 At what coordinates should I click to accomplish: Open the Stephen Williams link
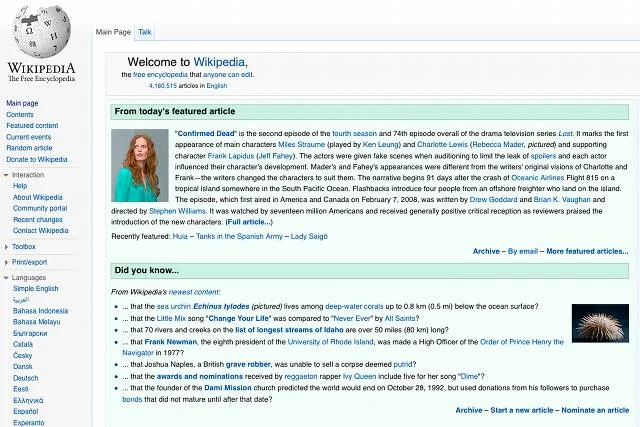[177, 211]
